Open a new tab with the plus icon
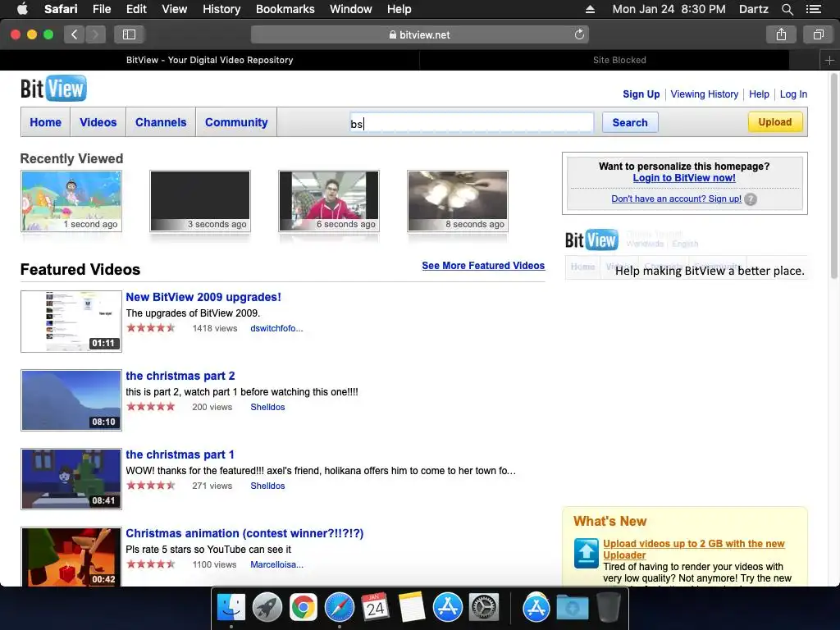This screenshot has height=630, width=840. point(829,60)
